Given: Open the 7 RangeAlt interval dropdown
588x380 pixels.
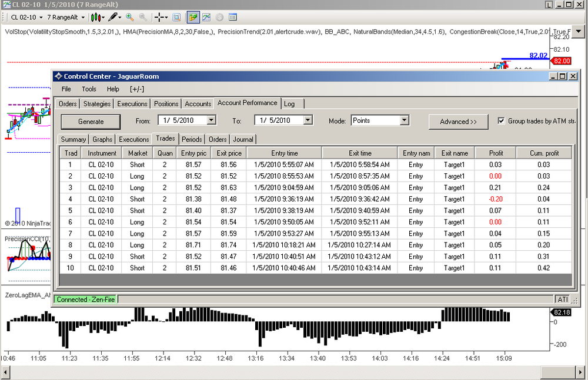Looking at the screenshot, I should coord(66,17).
